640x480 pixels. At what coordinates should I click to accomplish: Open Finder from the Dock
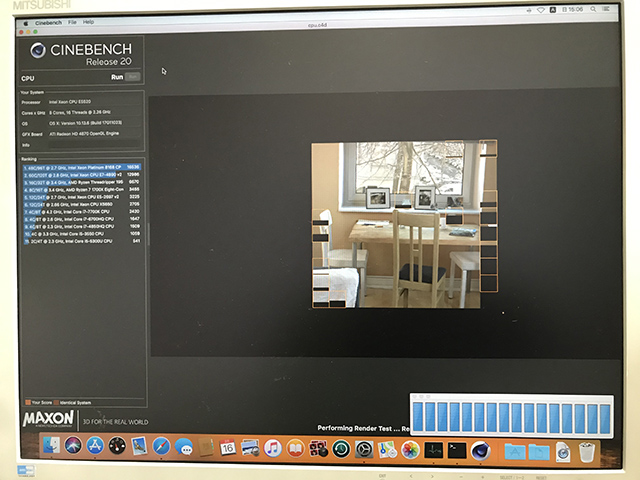[51, 445]
